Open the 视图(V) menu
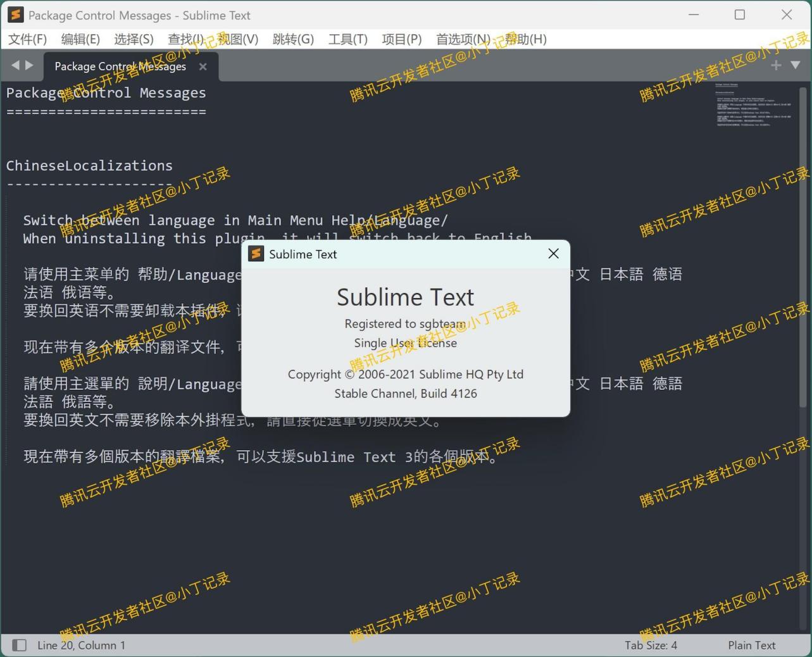812x657 pixels. (238, 39)
